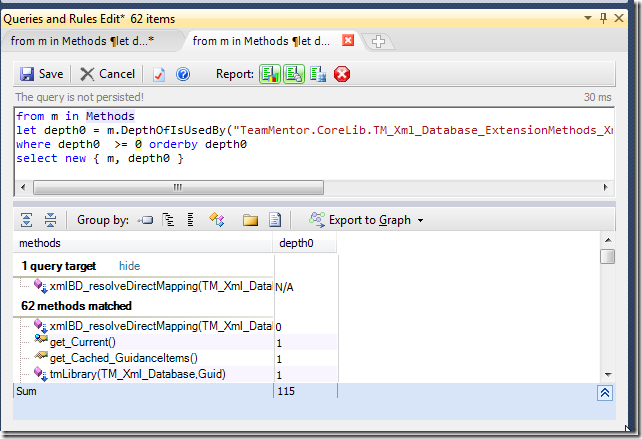
Task: Click the Expand all results icon
Action: pos(27,220)
